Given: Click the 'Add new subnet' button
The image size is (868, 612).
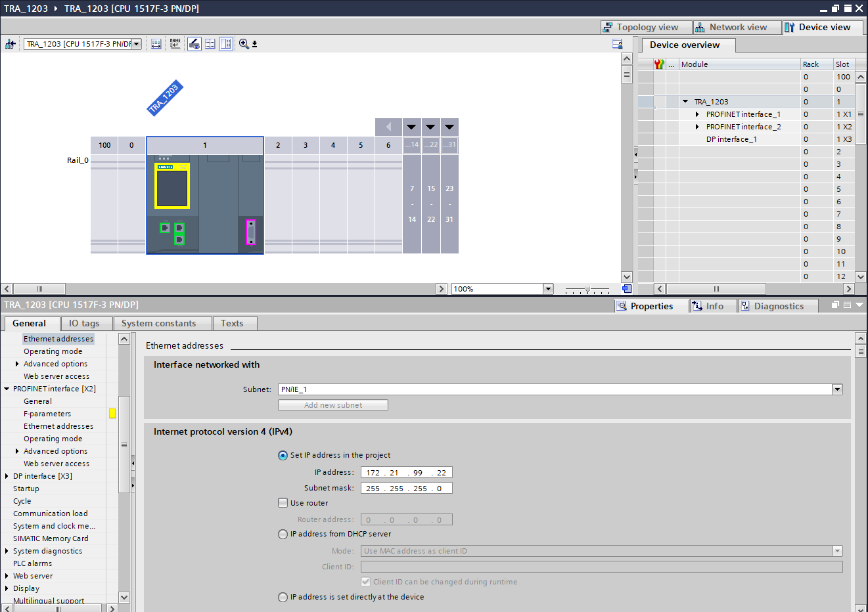Looking at the screenshot, I should coord(332,405).
